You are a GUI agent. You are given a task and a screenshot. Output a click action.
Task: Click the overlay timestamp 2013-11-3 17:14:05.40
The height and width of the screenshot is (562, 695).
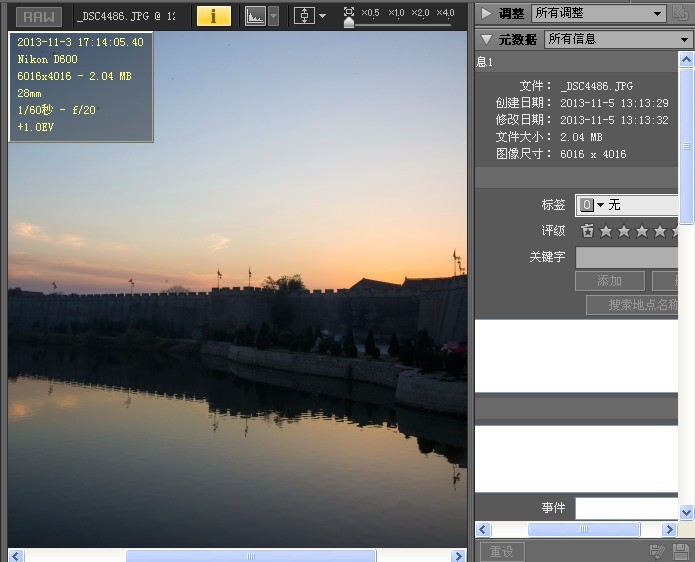(80, 42)
